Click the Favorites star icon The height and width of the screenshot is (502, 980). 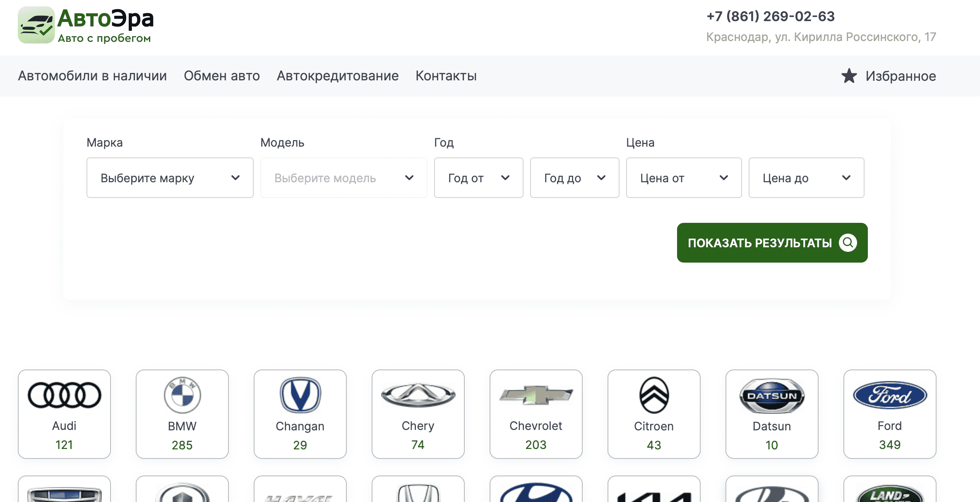point(849,76)
